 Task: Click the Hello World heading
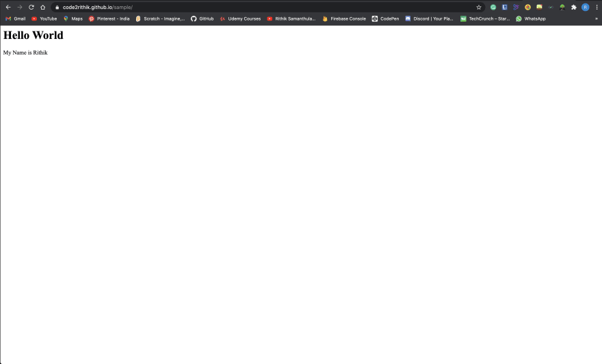click(x=34, y=36)
